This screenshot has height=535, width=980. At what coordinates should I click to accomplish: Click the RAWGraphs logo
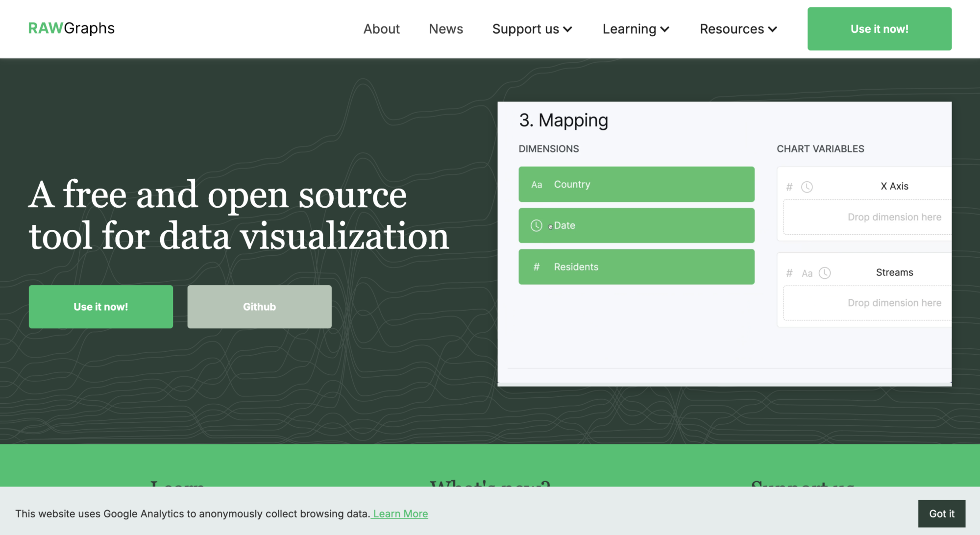(71, 28)
